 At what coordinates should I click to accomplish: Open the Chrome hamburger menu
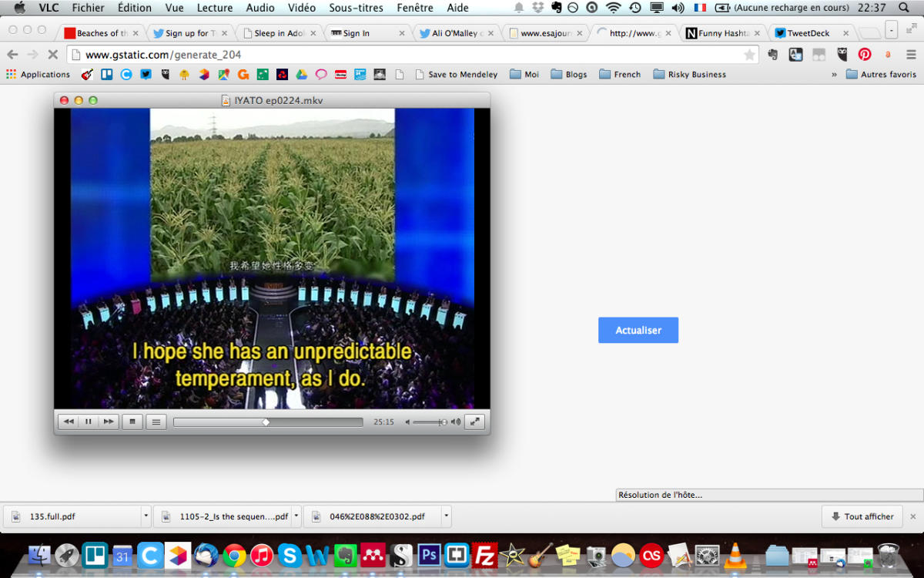(911, 55)
